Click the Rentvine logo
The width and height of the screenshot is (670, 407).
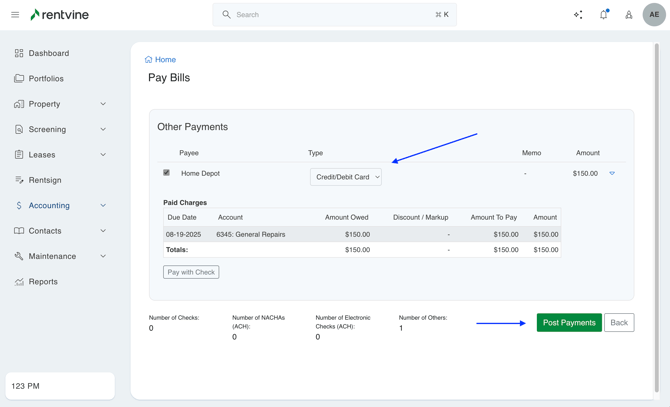pos(60,15)
